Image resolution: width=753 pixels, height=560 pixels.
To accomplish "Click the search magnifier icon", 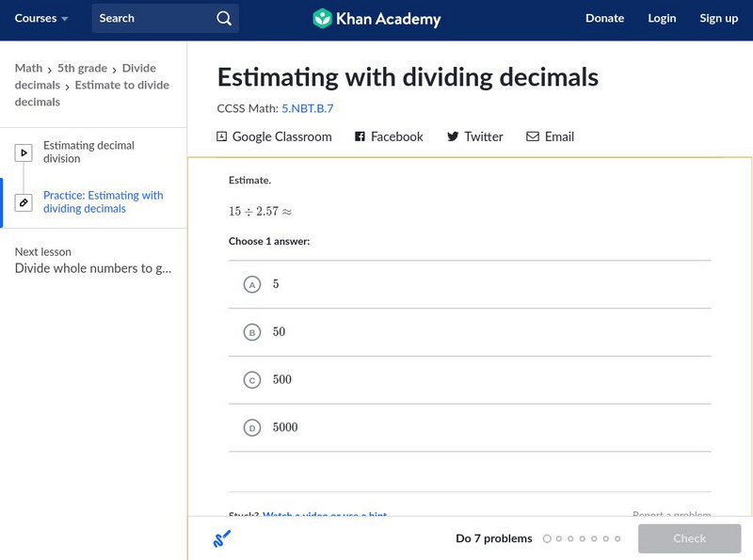I will (x=223, y=18).
